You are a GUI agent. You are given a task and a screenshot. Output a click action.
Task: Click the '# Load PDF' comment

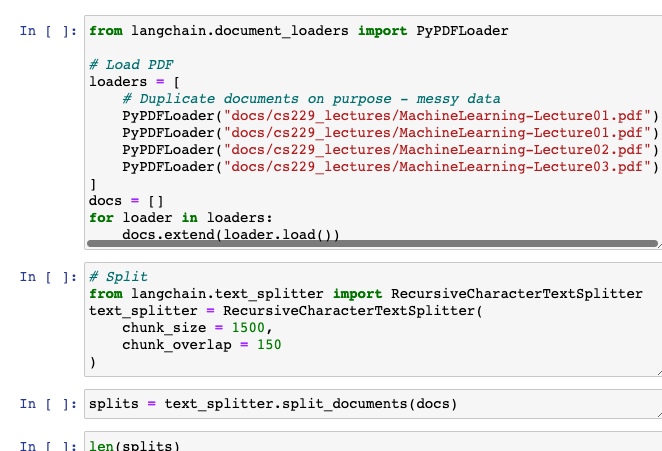tap(131, 65)
